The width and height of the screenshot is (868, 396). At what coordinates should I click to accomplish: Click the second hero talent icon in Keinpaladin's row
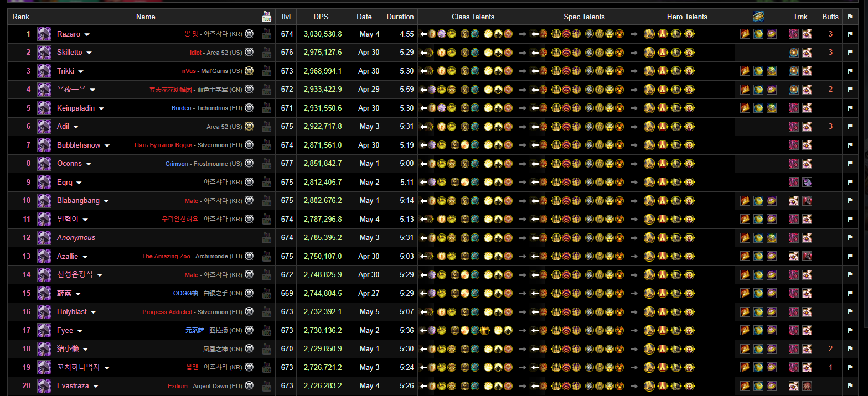point(663,108)
